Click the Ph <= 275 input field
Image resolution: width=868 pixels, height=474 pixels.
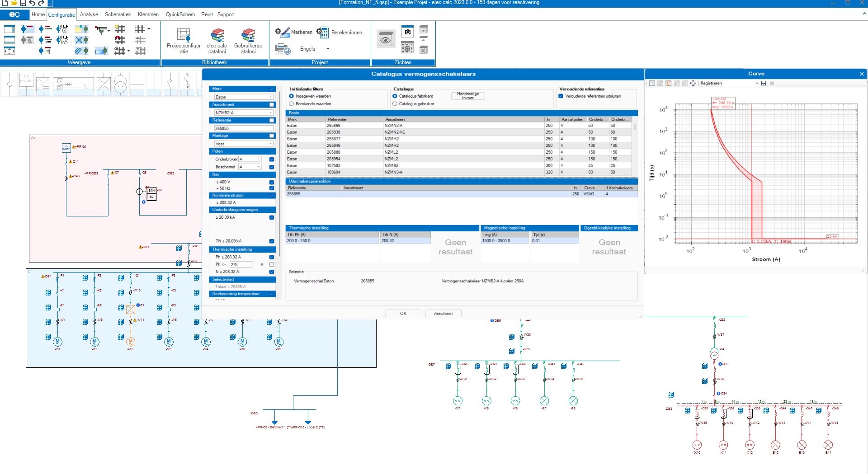click(241, 265)
